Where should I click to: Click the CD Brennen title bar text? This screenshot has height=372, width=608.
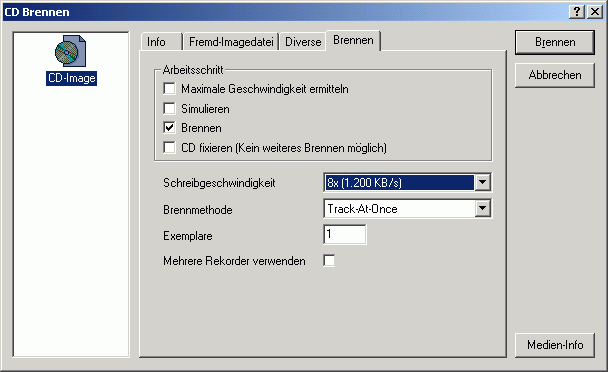(37, 12)
